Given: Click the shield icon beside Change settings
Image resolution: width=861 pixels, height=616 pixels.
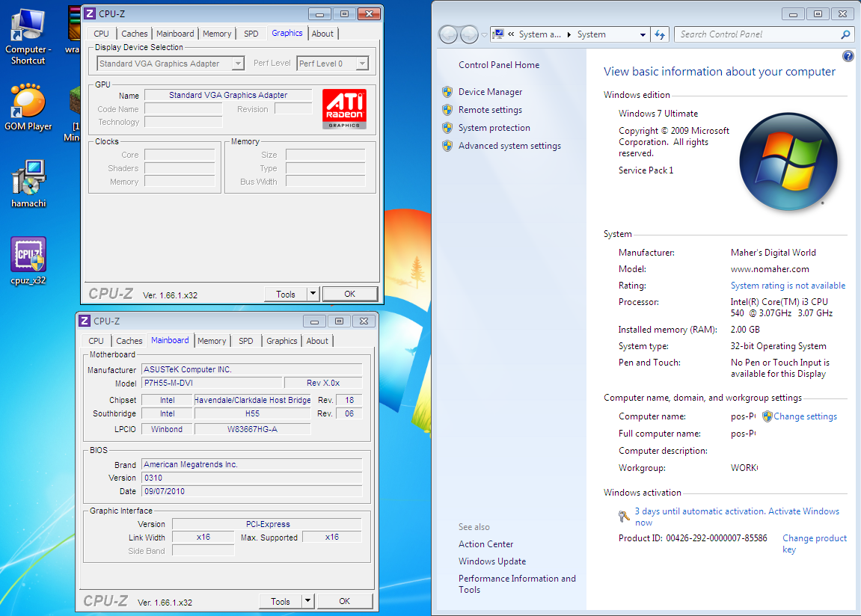Looking at the screenshot, I should coord(767,416).
